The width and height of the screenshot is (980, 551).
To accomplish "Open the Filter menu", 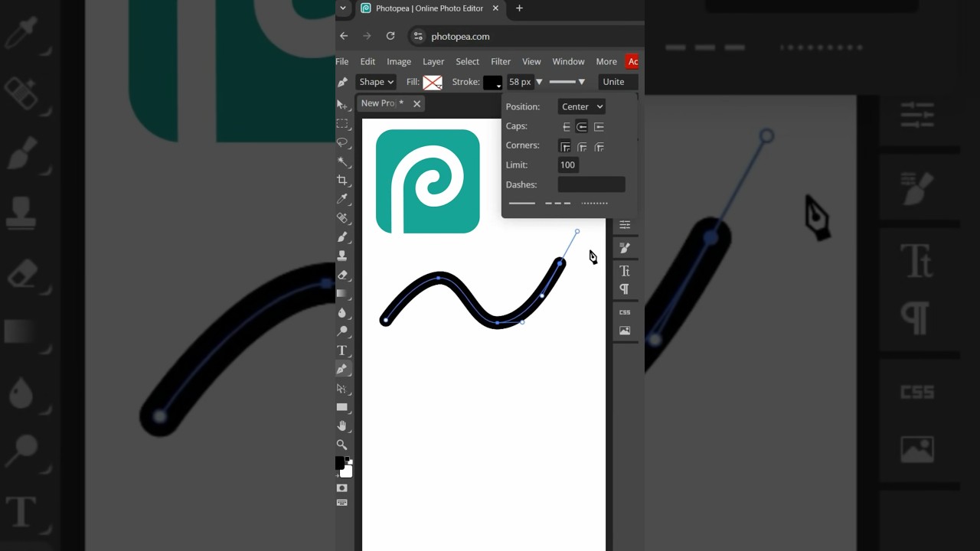I will 501,61.
